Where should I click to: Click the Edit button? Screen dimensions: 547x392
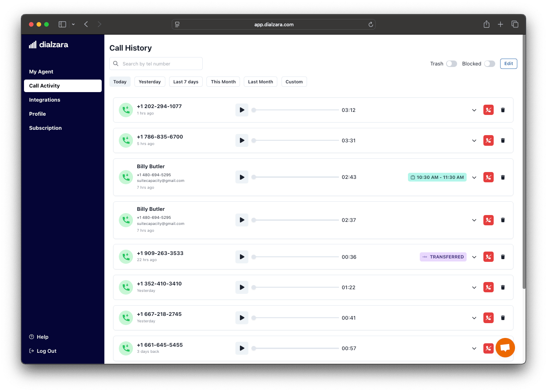(509, 64)
